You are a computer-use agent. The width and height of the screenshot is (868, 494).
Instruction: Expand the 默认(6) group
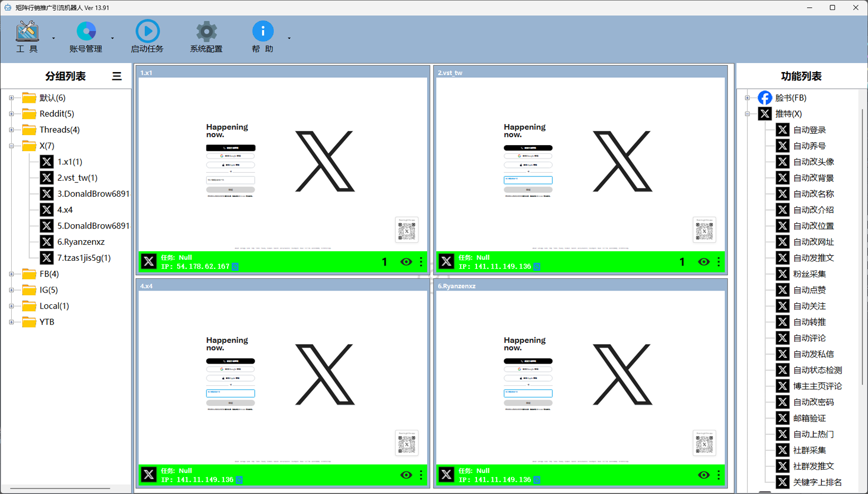[x=11, y=98]
